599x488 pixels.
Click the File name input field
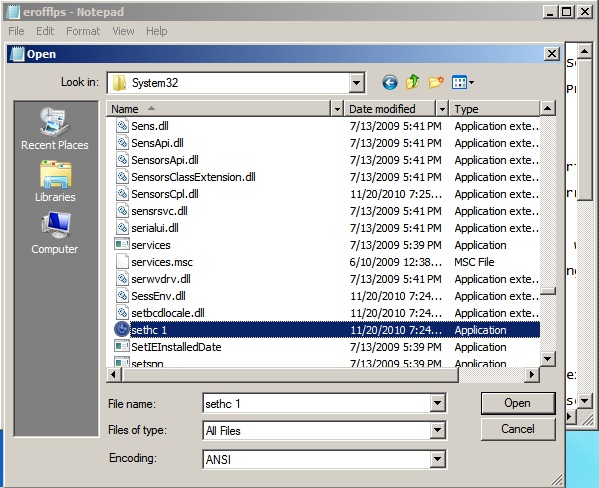click(317, 403)
